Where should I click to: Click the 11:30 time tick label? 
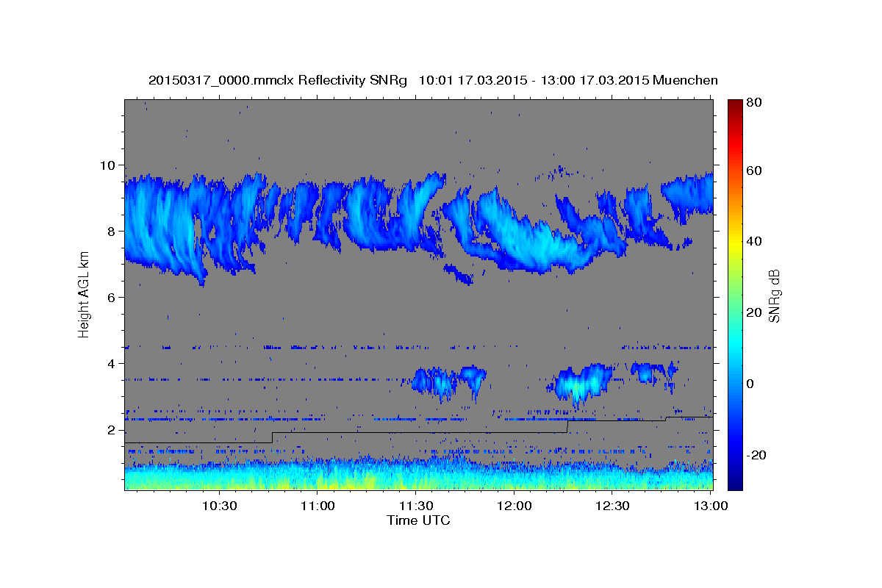(x=416, y=506)
